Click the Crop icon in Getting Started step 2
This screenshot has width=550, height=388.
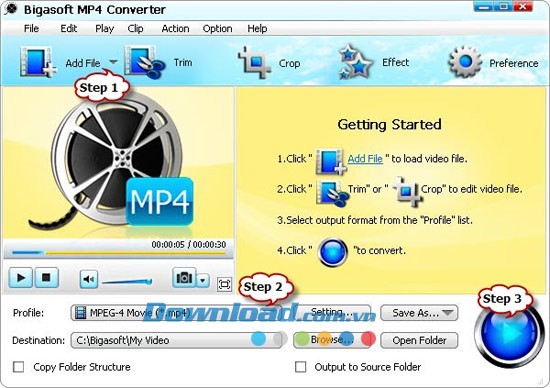(407, 192)
